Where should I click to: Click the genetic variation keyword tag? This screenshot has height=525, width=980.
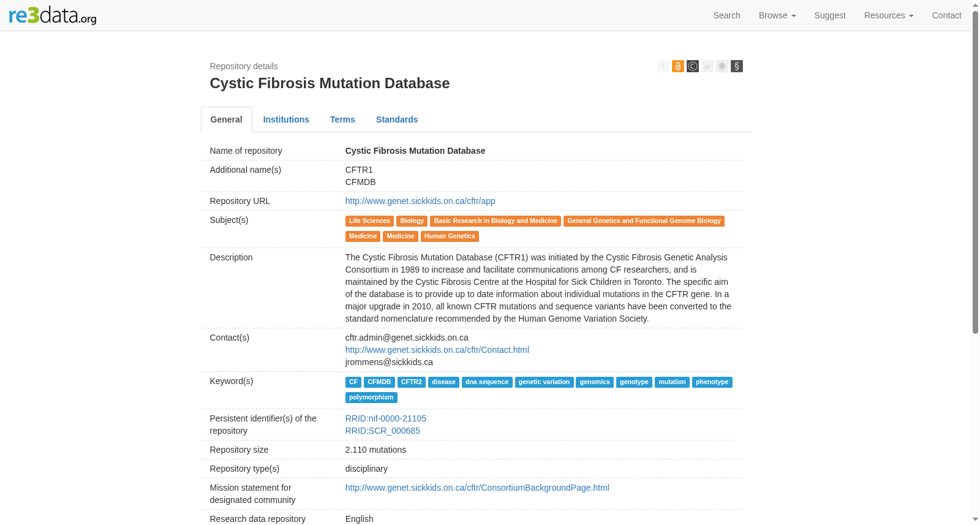(544, 382)
